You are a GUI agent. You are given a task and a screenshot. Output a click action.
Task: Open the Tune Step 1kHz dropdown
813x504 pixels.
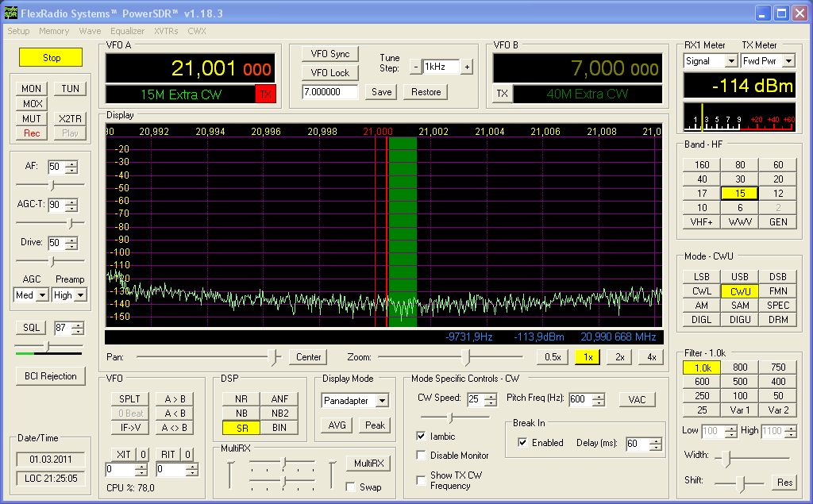point(441,67)
